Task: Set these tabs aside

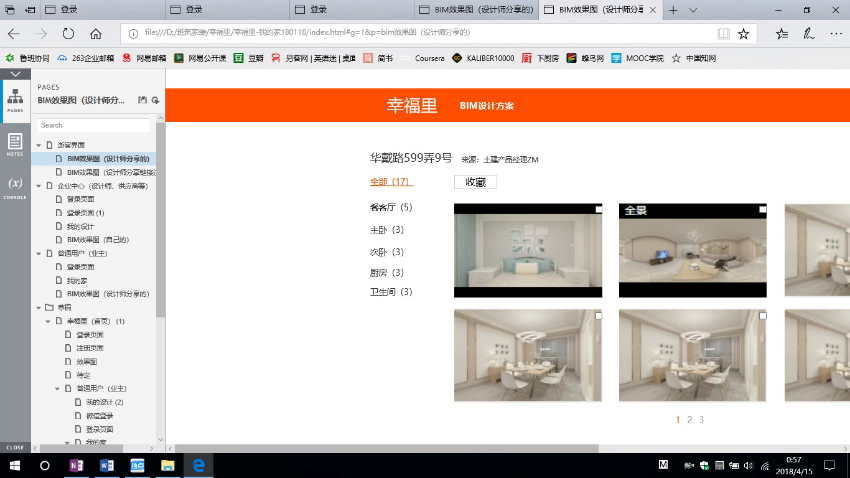Action: [x=30, y=10]
